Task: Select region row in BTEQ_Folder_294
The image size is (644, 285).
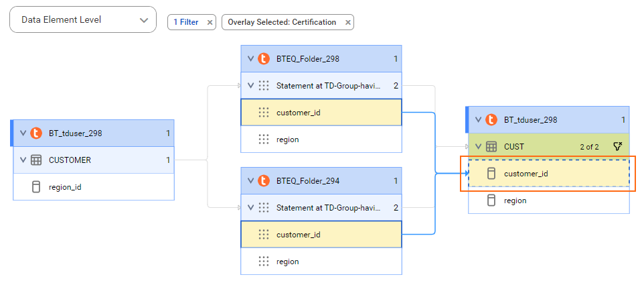Action: (x=321, y=262)
